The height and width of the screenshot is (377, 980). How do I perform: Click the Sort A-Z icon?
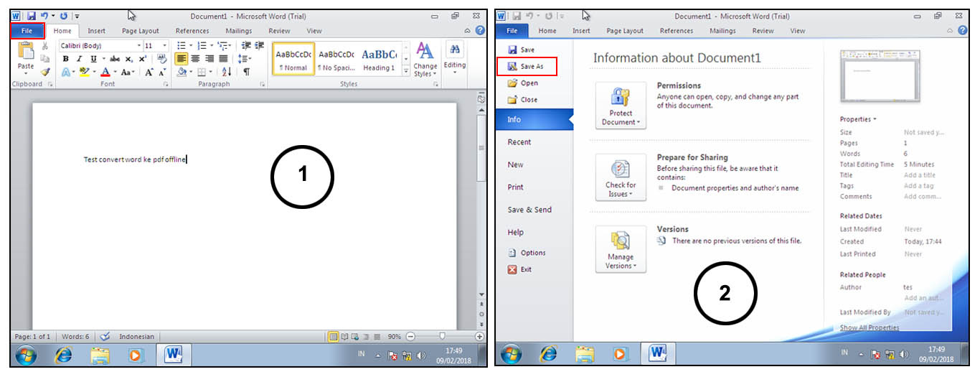[227, 72]
